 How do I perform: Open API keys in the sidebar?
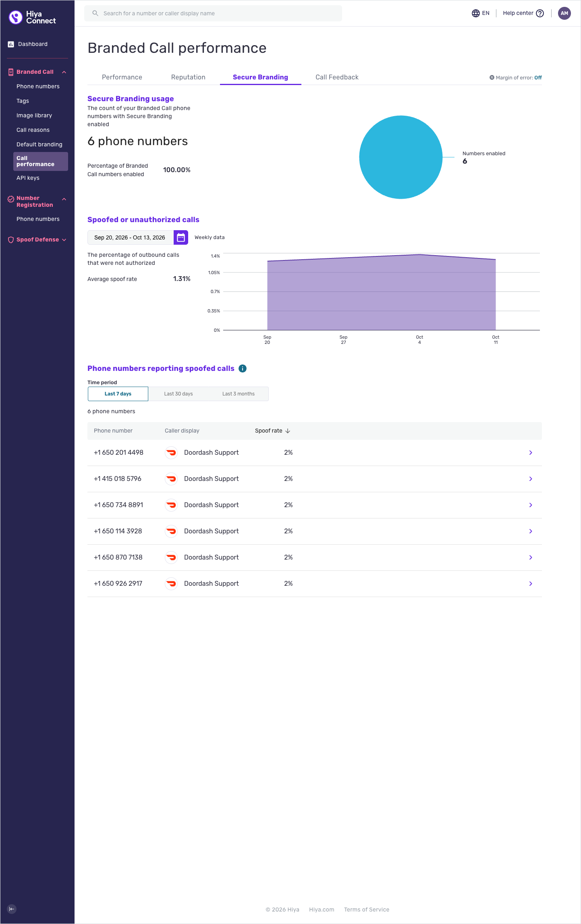[28, 178]
